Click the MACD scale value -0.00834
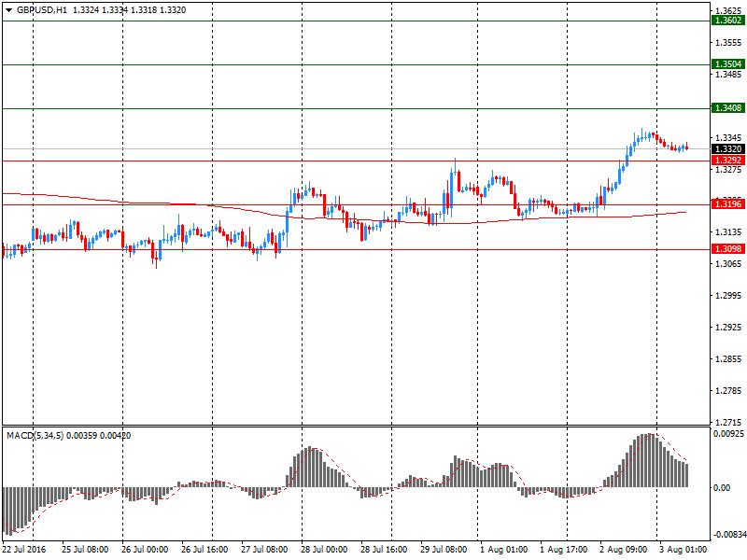747x560 pixels. click(728, 534)
